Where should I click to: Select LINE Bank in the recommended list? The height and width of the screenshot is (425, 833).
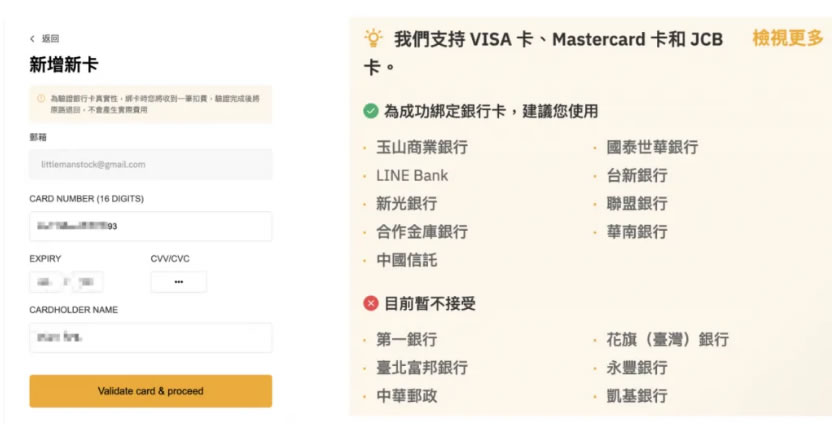pyautogui.click(x=412, y=175)
